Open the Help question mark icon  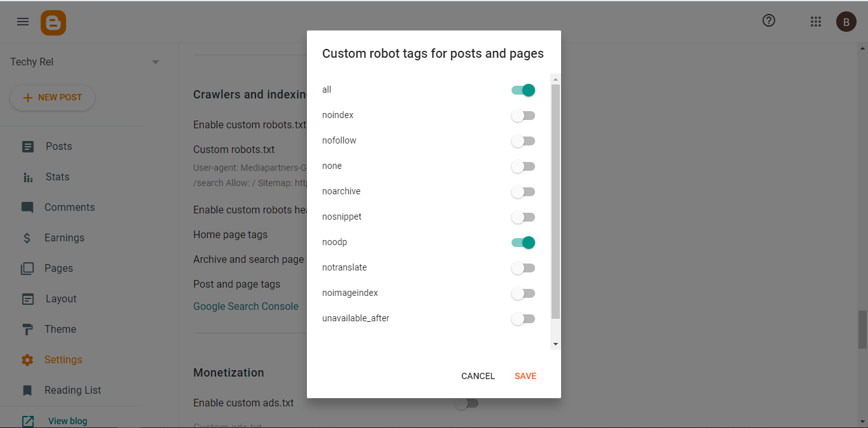click(x=769, y=21)
